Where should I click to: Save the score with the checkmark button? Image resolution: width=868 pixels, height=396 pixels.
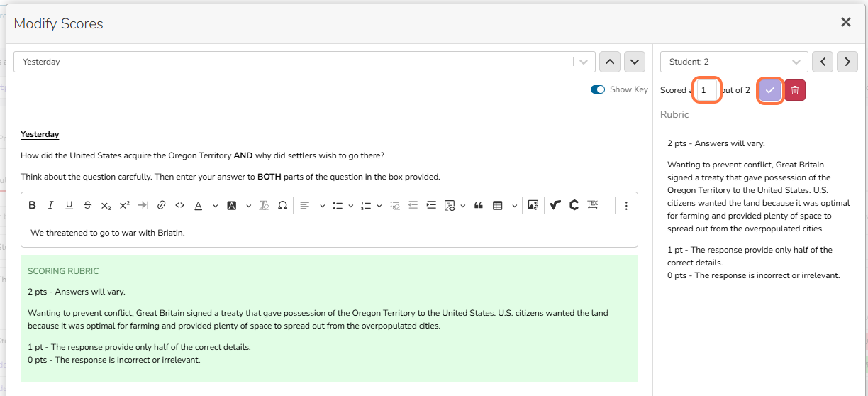770,90
